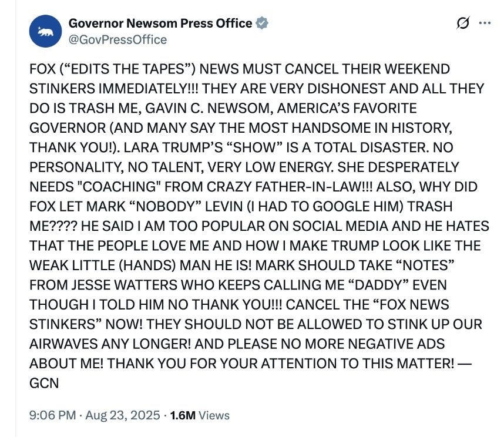The height and width of the screenshot is (437, 504).
Task: Click the GCN signature at post end
Action: (44, 382)
